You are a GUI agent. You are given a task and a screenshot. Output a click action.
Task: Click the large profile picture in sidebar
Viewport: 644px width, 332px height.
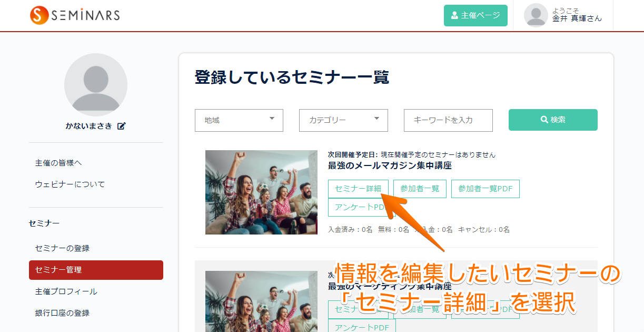point(96,85)
